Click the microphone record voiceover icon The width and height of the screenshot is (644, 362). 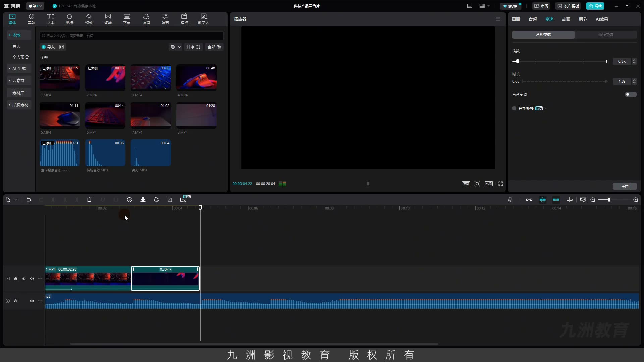click(510, 200)
